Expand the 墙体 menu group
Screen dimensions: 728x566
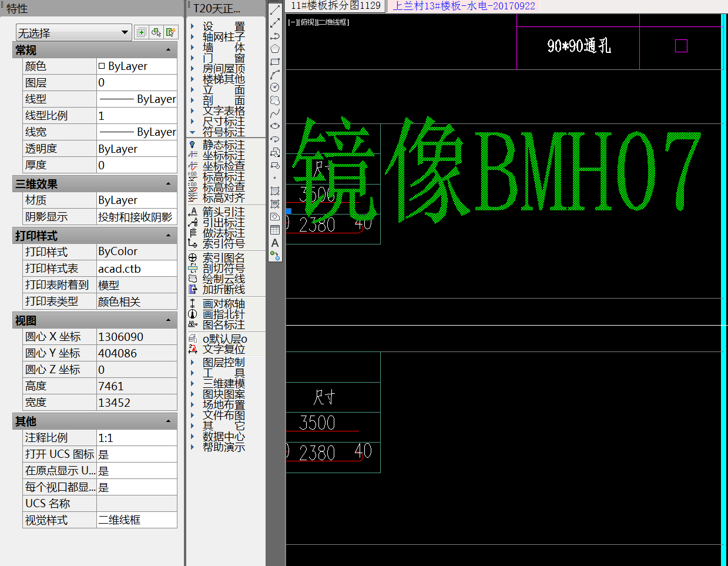click(x=223, y=48)
